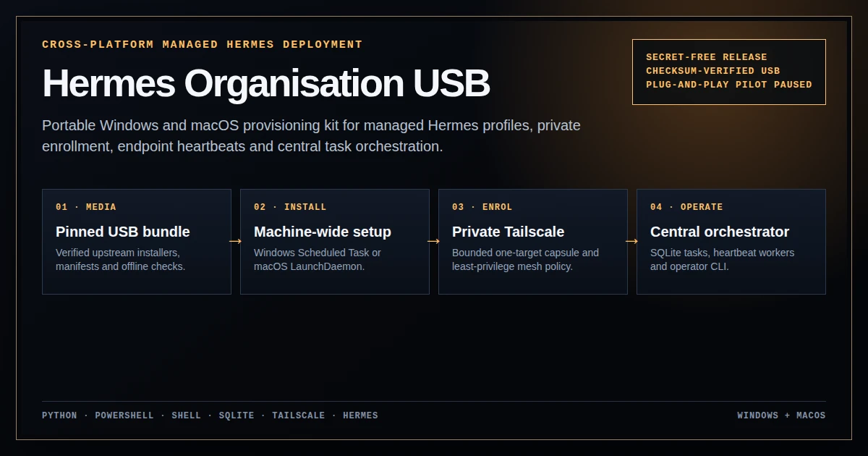Open the 'Machine-wide setup' card heading
Screen dimensions: 868x456
click(x=323, y=232)
